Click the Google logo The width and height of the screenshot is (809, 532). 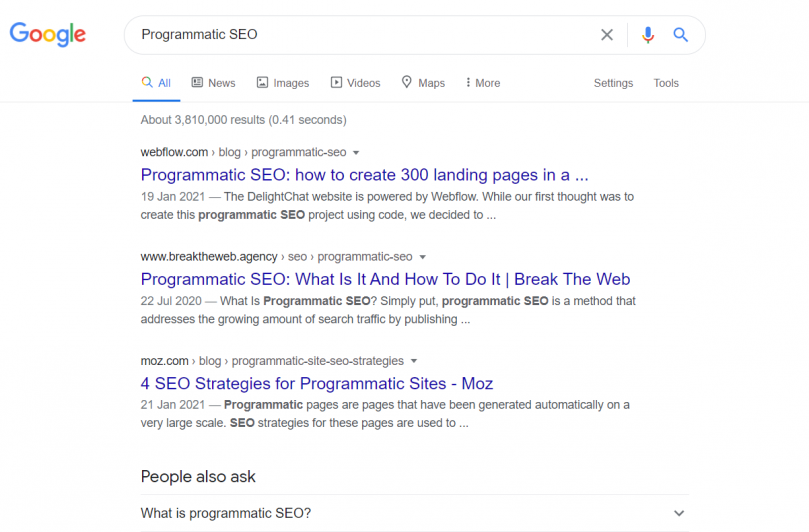47,34
